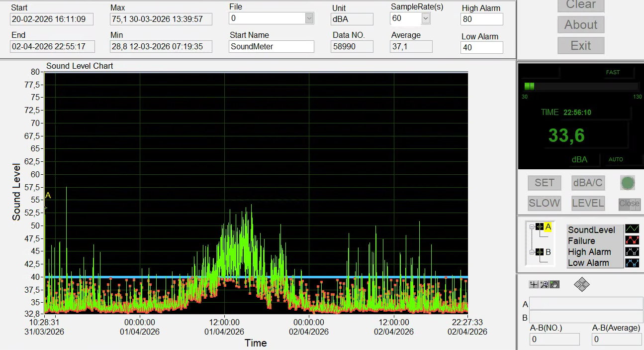The width and height of the screenshot is (644, 350).
Task: Open the Low Alarm plot style icon
Action: point(632,262)
